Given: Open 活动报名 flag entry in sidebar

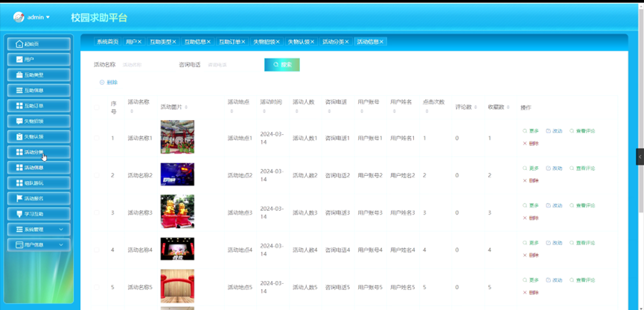Looking at the screenshot, I should coord(39,198).
